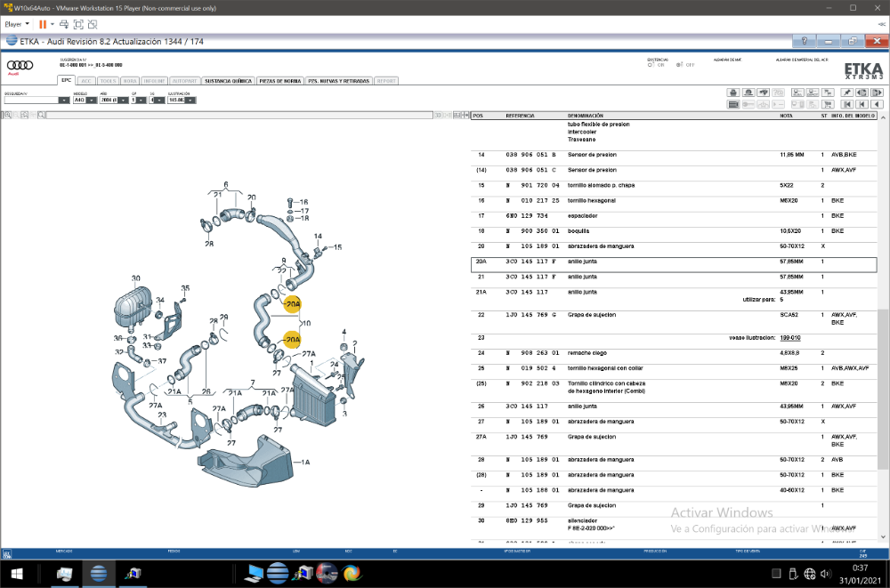This screenshot has width=890, height=588.
Task: Click the bold skip-to-first arrow icon
Action: (x=847, y=104)
